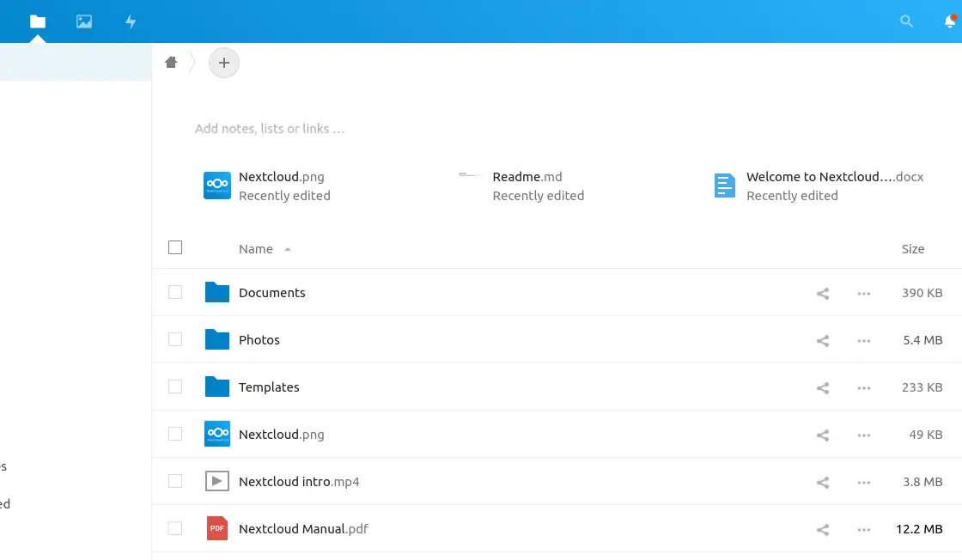Click the 233 KB size of Templates
The width and height of the screenshot is (962, 560).
coord(922,387)
